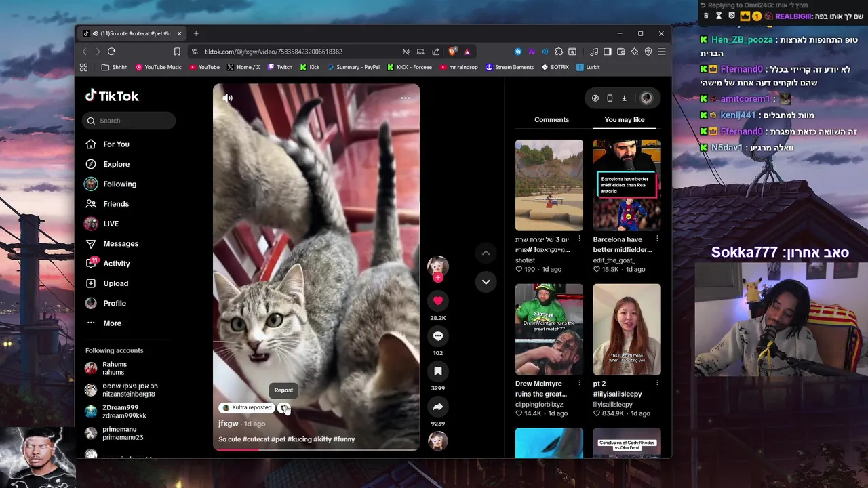868x488 pixels.
Task: Click the phone app icon in the top pill
Action: coord(610,98)
